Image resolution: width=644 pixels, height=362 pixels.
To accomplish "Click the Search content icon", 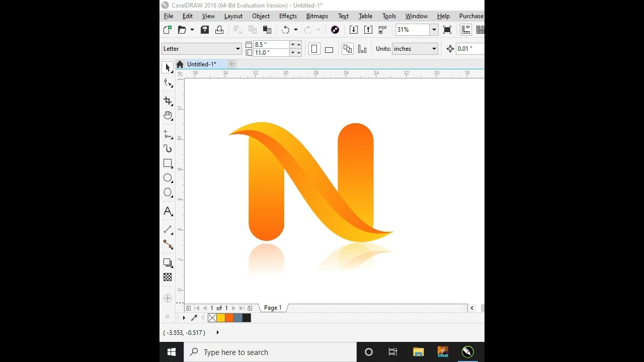I will (x=335, y=30).
